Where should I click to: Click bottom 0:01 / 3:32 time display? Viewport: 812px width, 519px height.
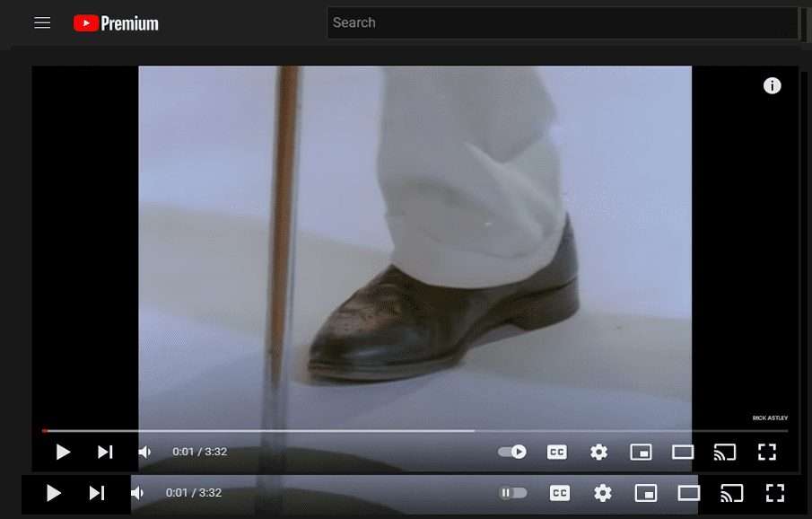click(x=194, y=493)
